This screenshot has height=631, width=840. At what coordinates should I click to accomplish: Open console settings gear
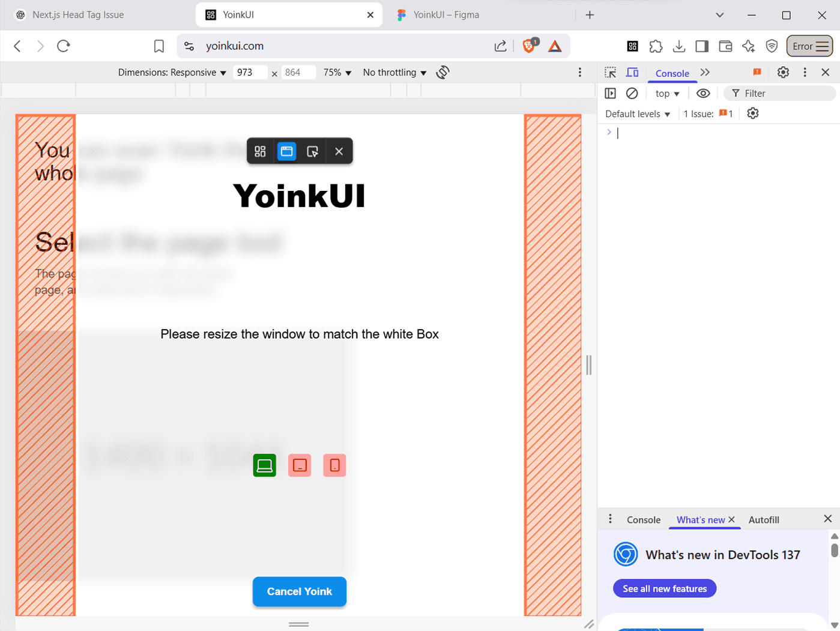(x=753, y=113)
